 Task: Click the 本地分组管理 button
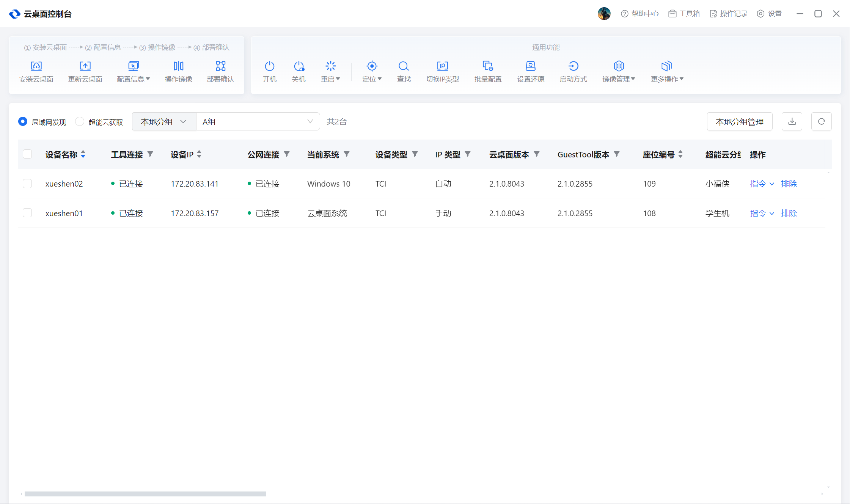[740, 121]
